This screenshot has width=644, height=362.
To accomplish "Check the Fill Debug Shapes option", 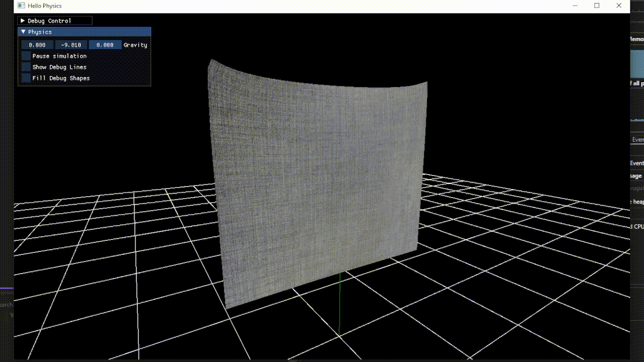I will pos(26,78).
